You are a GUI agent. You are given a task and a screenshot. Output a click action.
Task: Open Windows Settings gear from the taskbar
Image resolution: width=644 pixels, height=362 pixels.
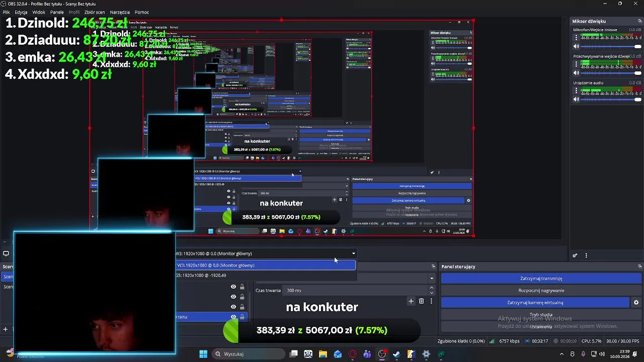[x=426, y=354]
